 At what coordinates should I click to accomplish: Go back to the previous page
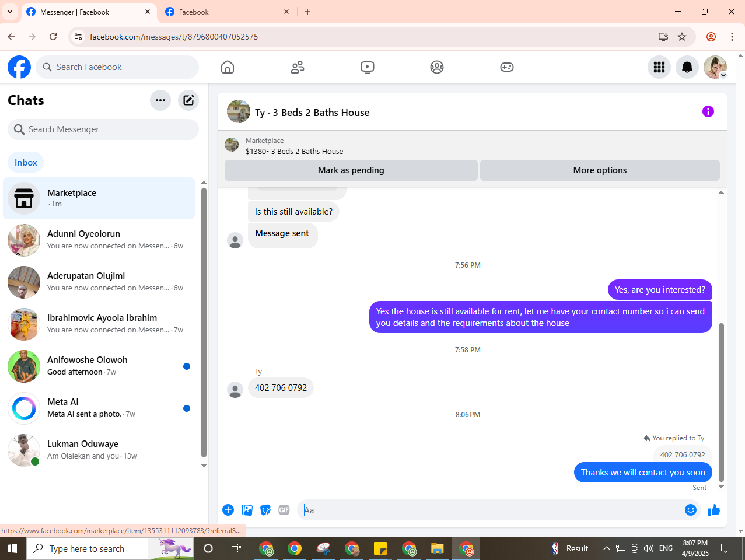(11, 37)
